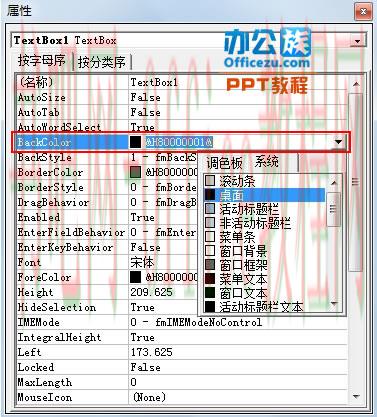Click the 宋体 Font value cell
Viewport: 377px width, 417px height.
[163, 262]
